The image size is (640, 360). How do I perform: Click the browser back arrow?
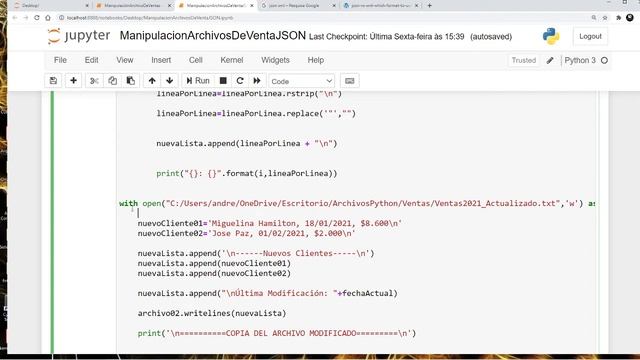click(15, 18)
